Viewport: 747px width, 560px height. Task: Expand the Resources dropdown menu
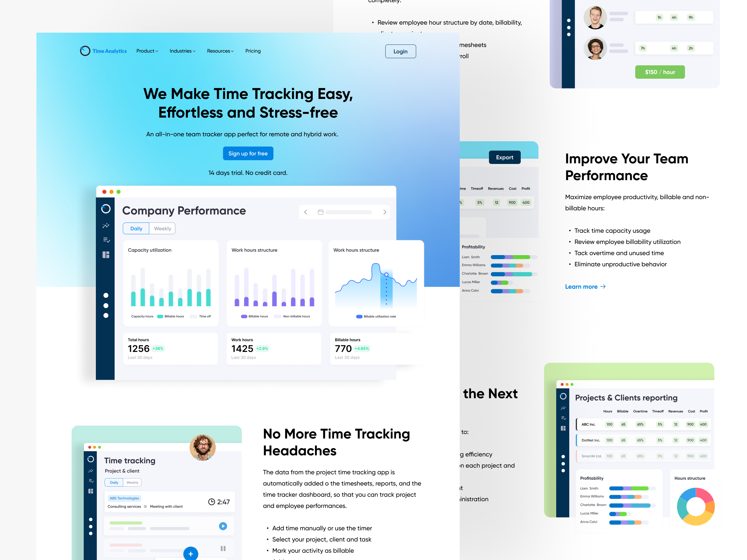pyautogui.click(x=219, y=51)
